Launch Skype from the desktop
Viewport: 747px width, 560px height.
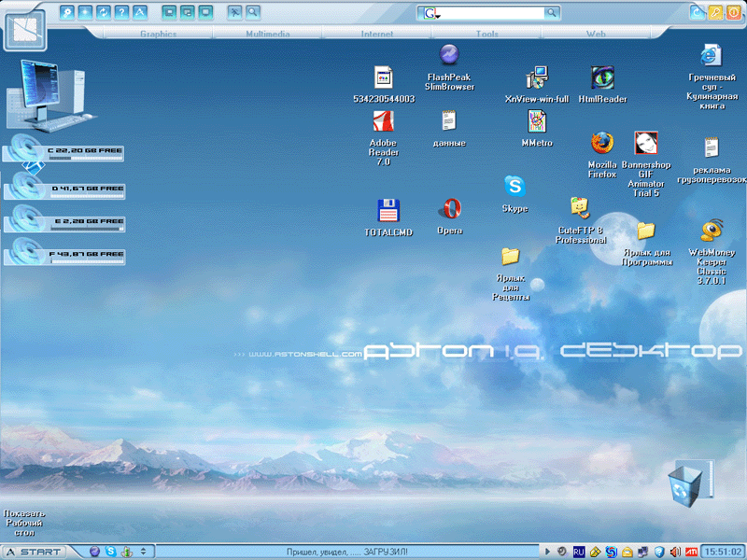click(x=514, y=186)
